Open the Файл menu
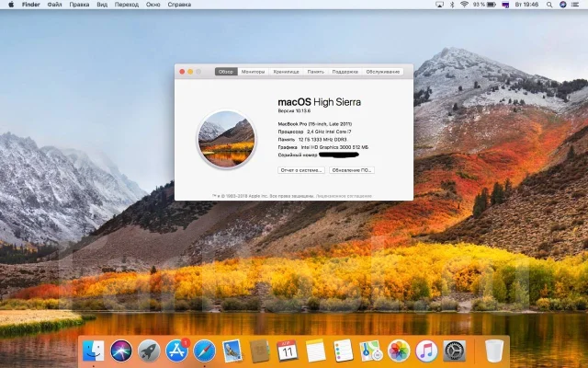 pyautogui.click(x=55, y=5)
